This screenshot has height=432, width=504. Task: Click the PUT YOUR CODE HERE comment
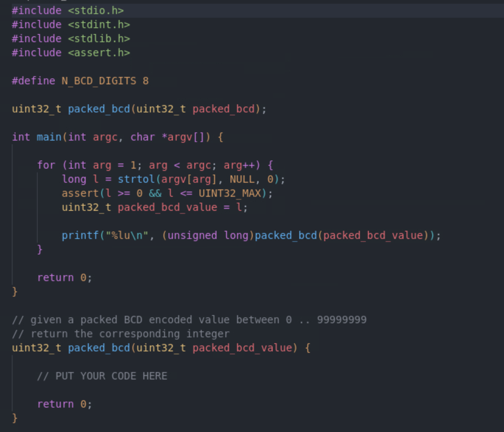(x=102, y=376)
